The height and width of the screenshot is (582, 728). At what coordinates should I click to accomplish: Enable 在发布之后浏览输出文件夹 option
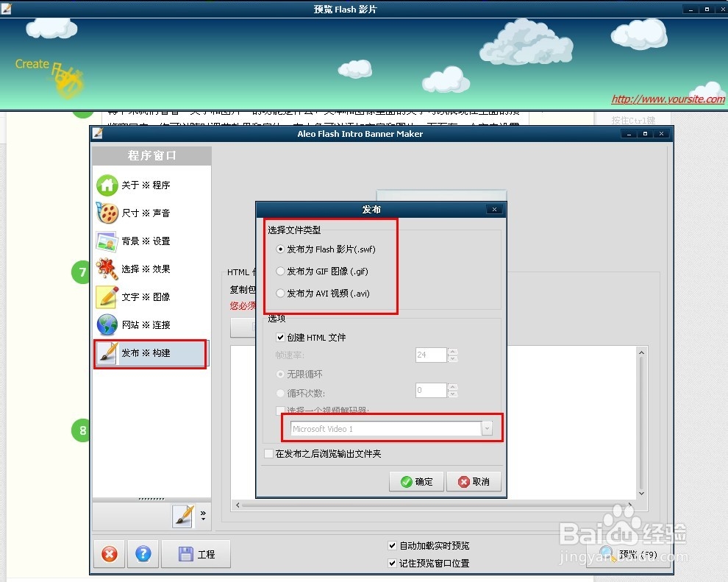tap(268, 454)
